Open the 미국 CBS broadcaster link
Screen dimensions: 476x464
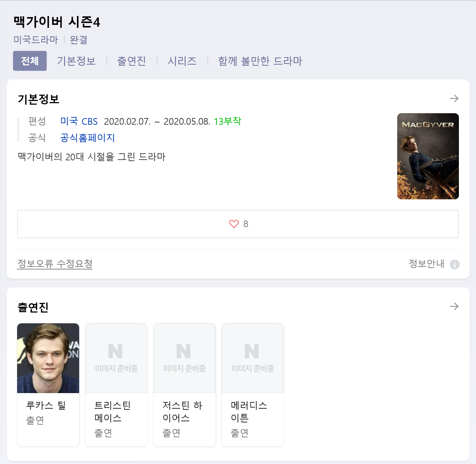(x=79, y=121)
